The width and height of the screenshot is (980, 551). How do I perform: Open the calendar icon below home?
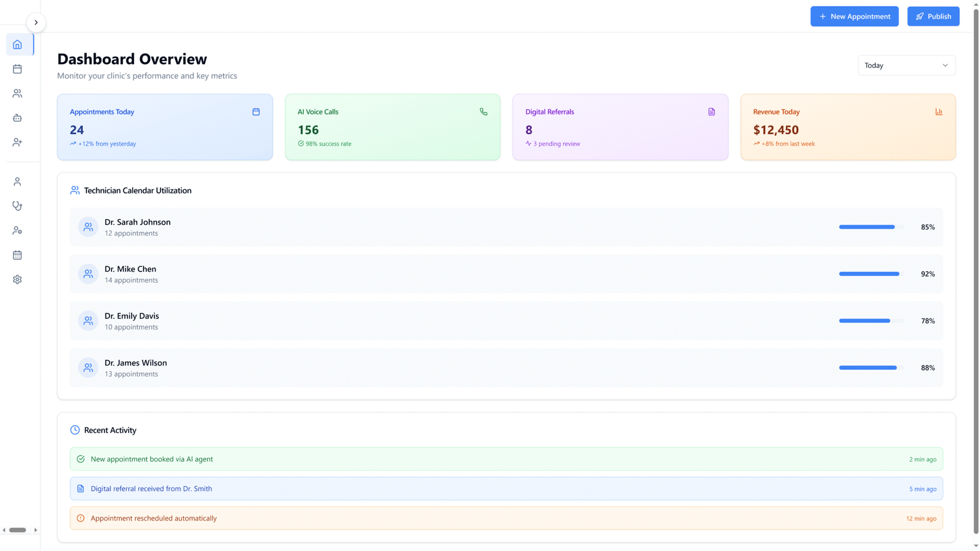pyautogui.click(x=17, y=69)
